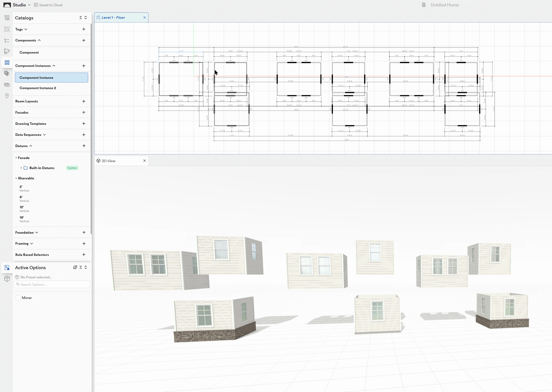Select Component Instance 2 in catalog

pos(38,88)
